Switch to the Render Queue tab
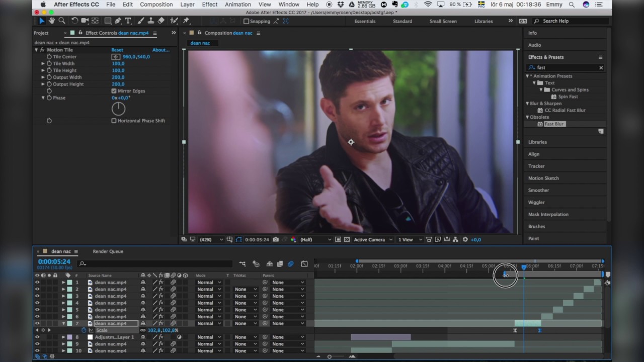The width and height of the screenshot is (644, 362). click(108, 251)
